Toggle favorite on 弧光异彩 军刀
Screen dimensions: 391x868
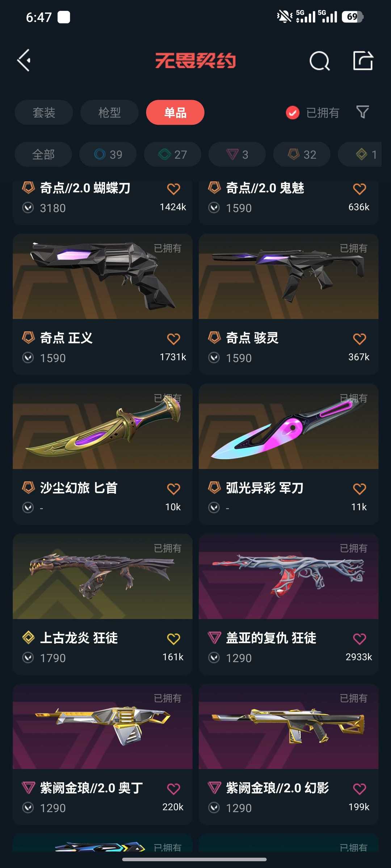(360, 489)
